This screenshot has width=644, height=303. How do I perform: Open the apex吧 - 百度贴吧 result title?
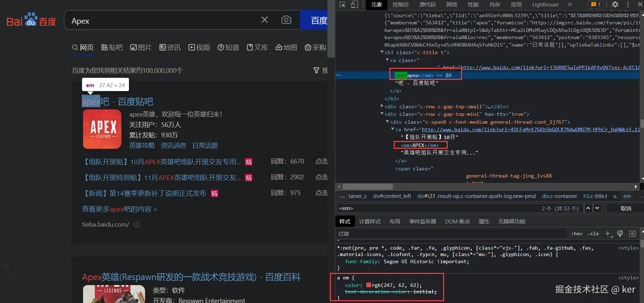point(117,102)
